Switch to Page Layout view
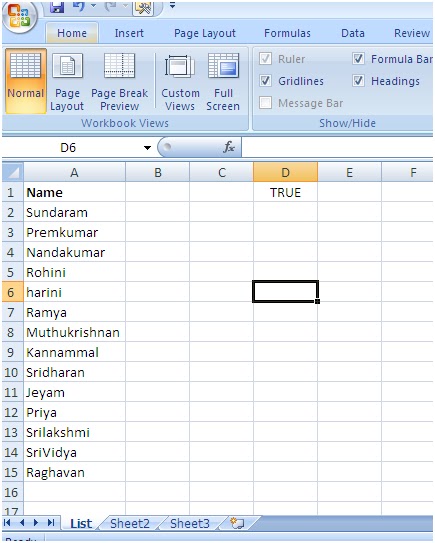435x543 pixels. 67,82
